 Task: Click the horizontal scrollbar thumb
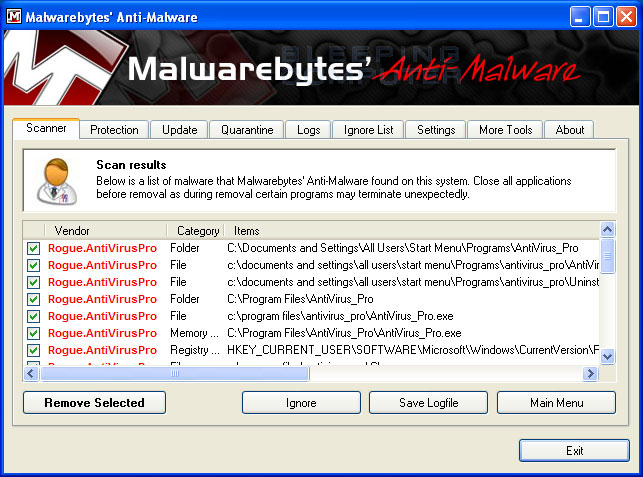pos(175,373)
